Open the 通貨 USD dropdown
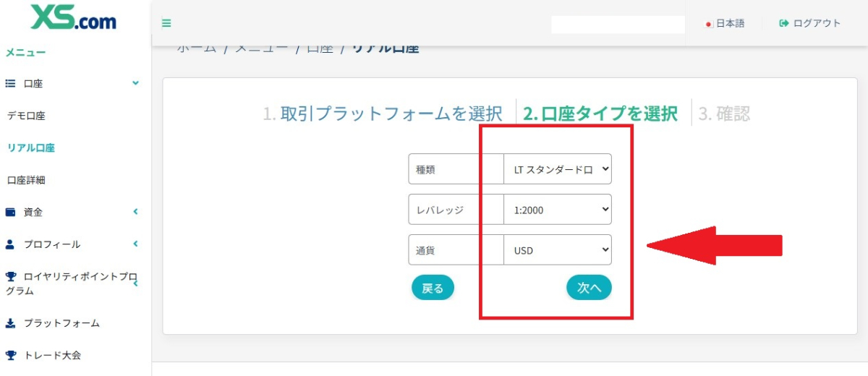This screenshot has width=868, height=376. click(558, 250)
